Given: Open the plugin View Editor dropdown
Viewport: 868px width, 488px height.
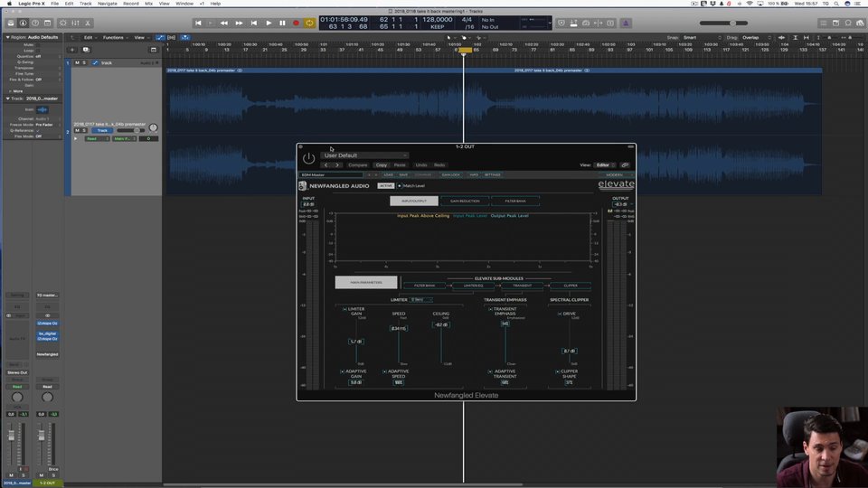Looking at the screenshot, I should coord(605,164).
